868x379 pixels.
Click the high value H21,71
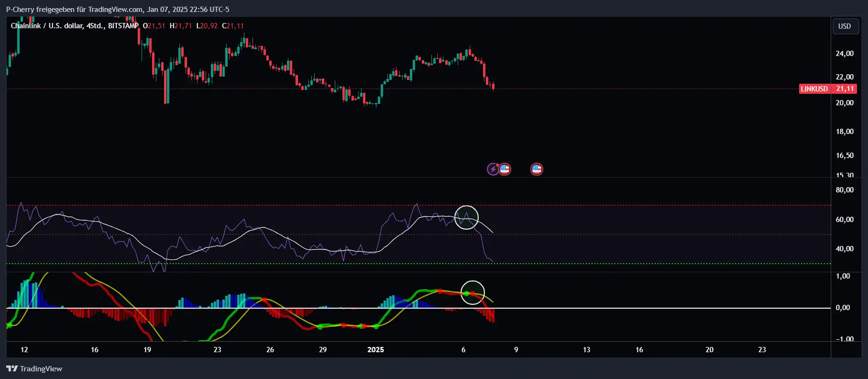pos(181,26)
